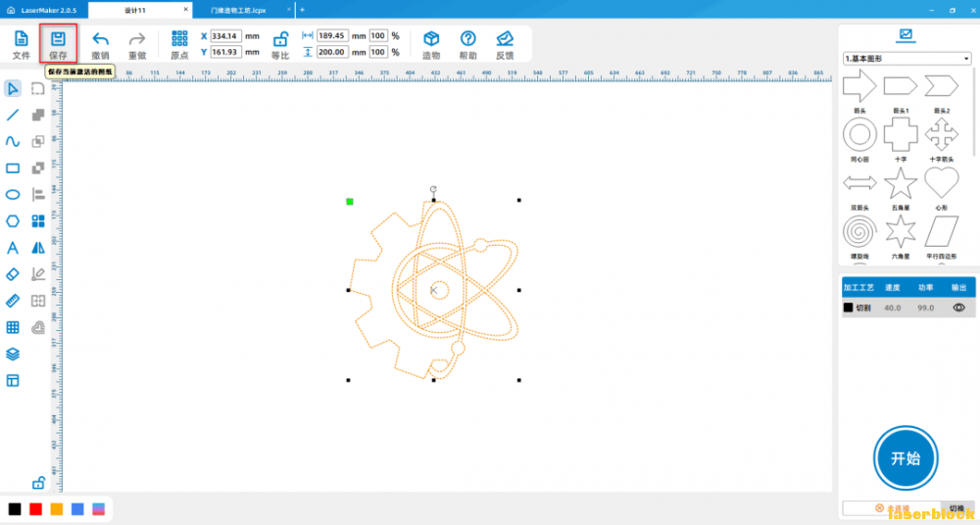Close the 设计11 tab
Viewport: 980px width, 525px height.
(186, 10)
